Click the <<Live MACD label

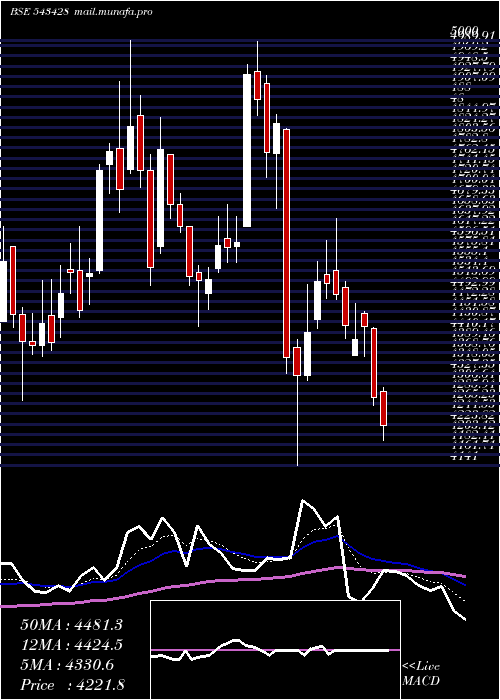421,674
